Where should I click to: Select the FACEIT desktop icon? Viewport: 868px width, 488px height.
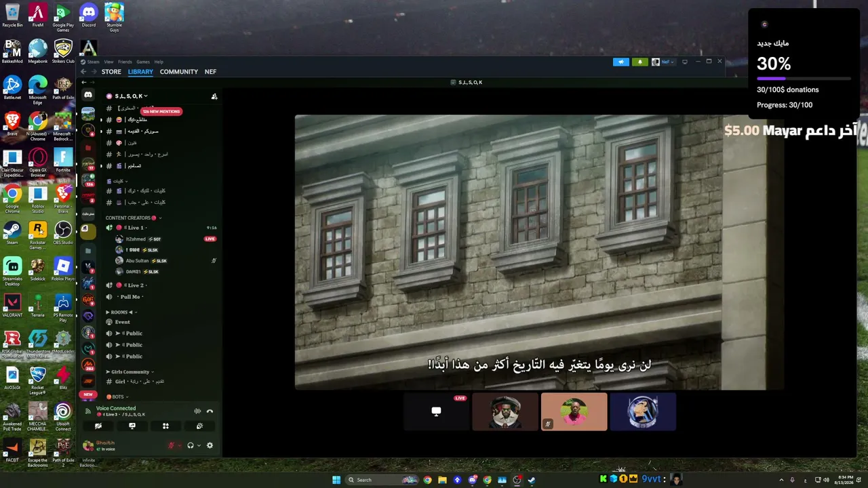click(x=12, y=450)
